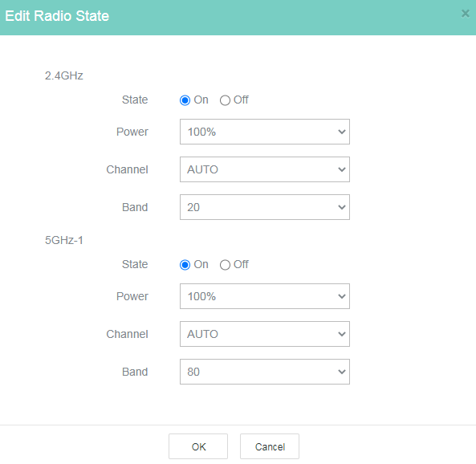Click the chevron arrow on 2.4GHz Channel

click(x=342, y=169)
